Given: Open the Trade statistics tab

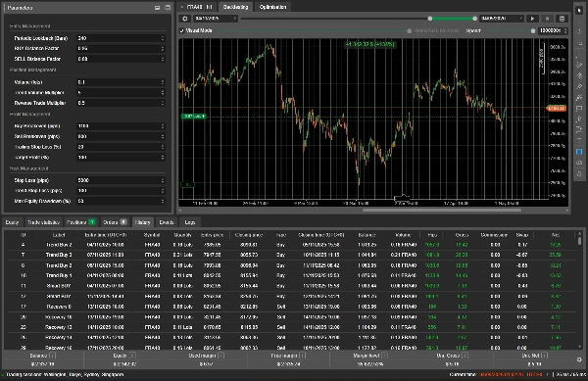Looking at the screenshot, I should tap(43, 222).
